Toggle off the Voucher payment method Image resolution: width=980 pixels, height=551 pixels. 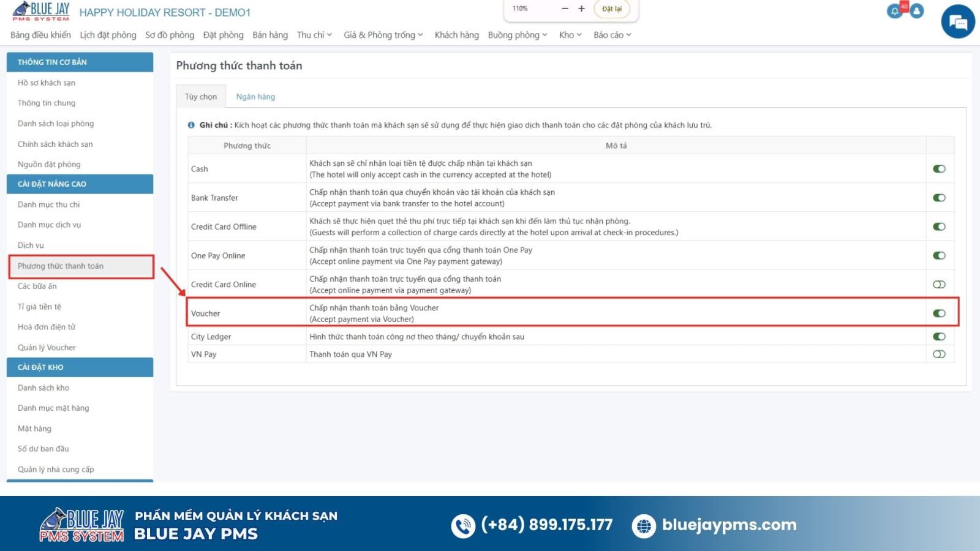(939, 313)
